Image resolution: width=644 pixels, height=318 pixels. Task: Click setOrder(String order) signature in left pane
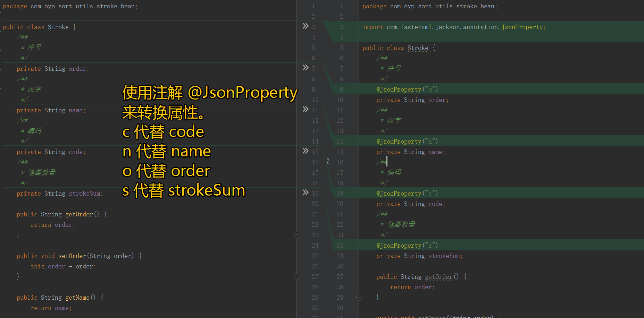point(79,256)
